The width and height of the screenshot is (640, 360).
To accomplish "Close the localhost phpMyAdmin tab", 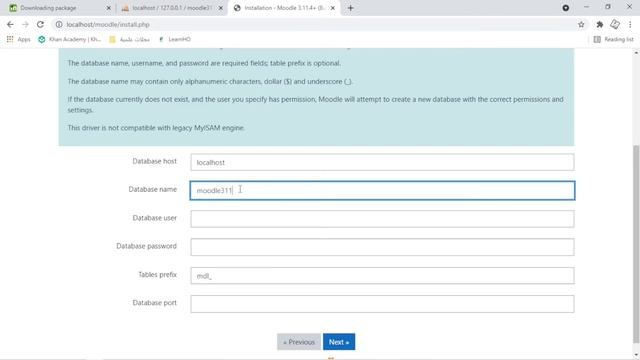I will tap(221, 8).
